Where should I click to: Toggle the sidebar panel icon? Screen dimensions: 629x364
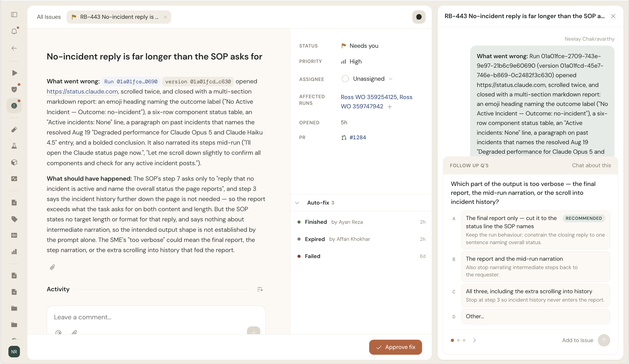14,15
